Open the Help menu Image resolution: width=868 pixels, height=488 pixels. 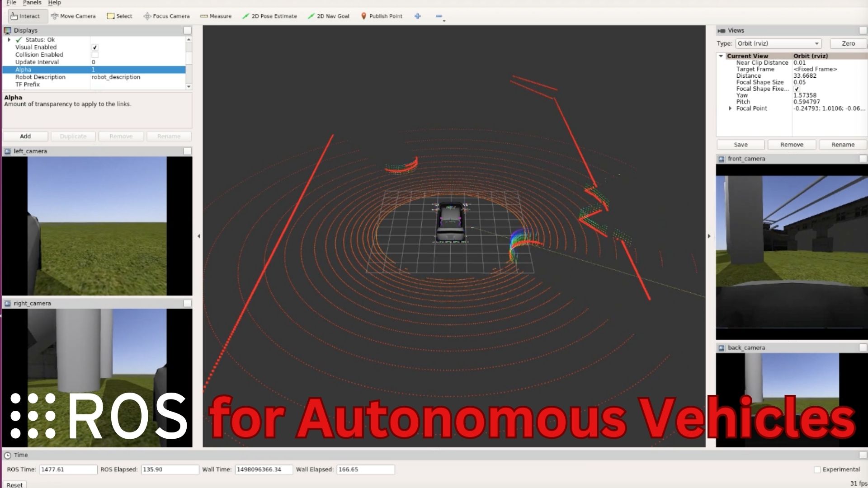54,3
